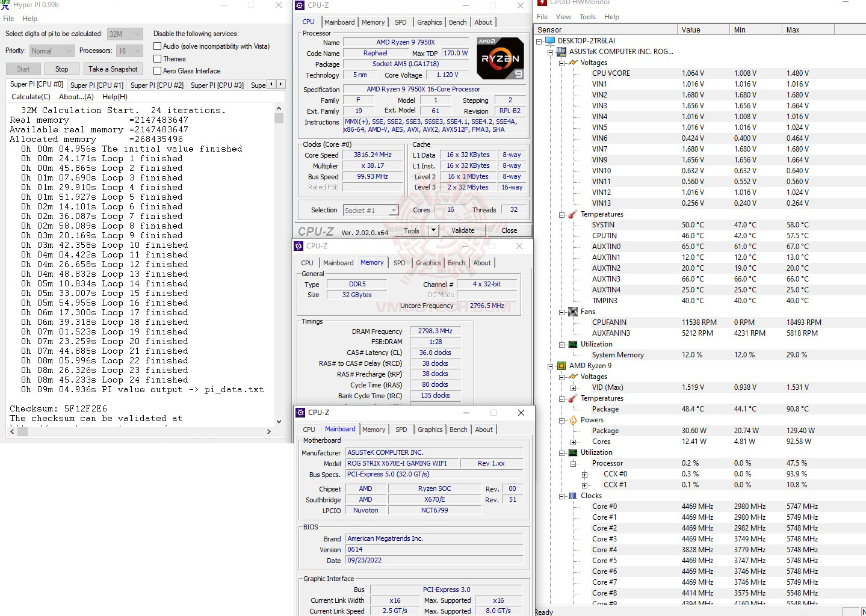Click the title bar icon of the CPU-Z memory timings window
This screenshot has width=866, height=616.
pos(298,245)
